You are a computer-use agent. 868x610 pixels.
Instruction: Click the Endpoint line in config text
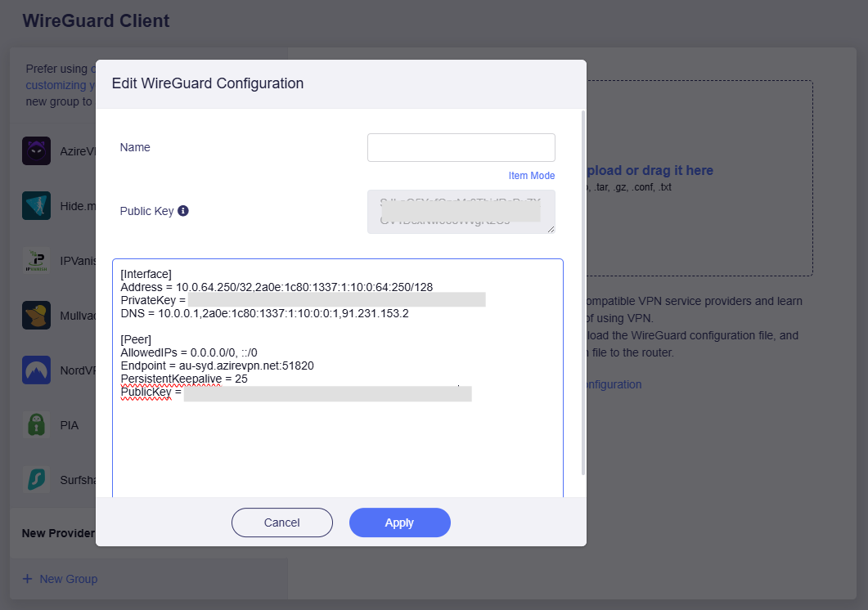pos(217,366)
